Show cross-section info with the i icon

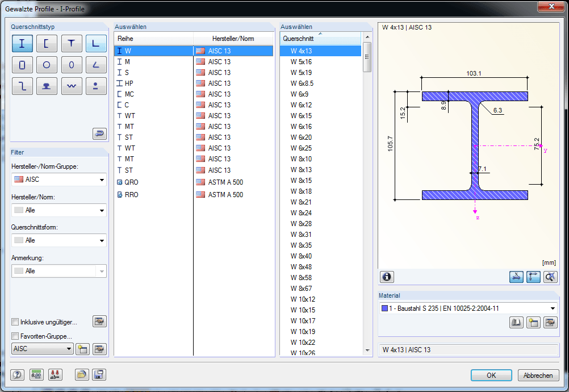click(x=387, y=277)
